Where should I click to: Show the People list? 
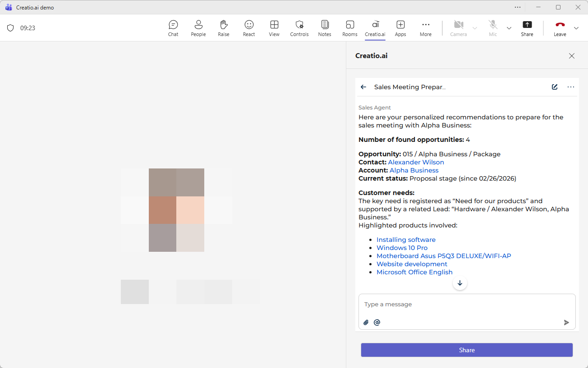click(198, 28)
